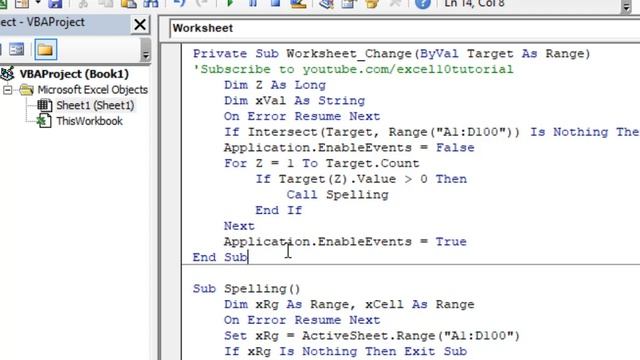Select the Microsoft Excel Objects folder
This screenshot has height=360, width=640.
[92, 90]
